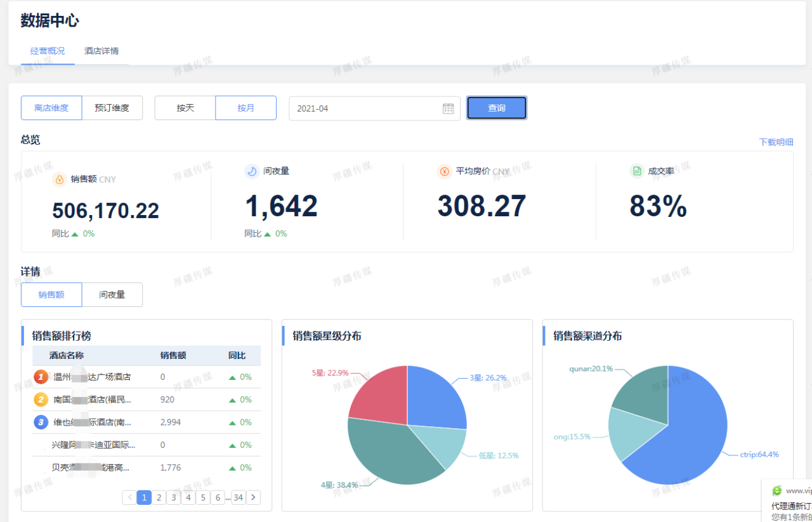The width and height of the screenshot is (812, 522).
Task: Click the ctrip:64.4% chart label
Action: (x=759, y=454)
